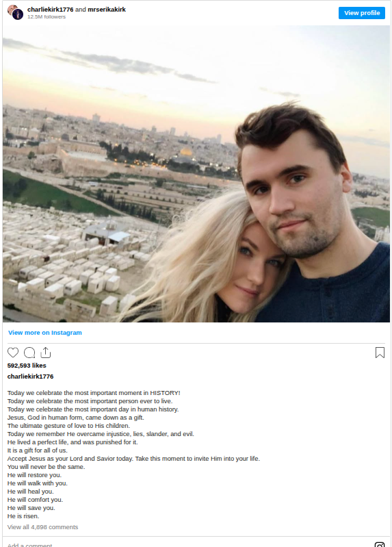
Task: Open Instagram logo icon at bottom right
Action: point(380,544)
